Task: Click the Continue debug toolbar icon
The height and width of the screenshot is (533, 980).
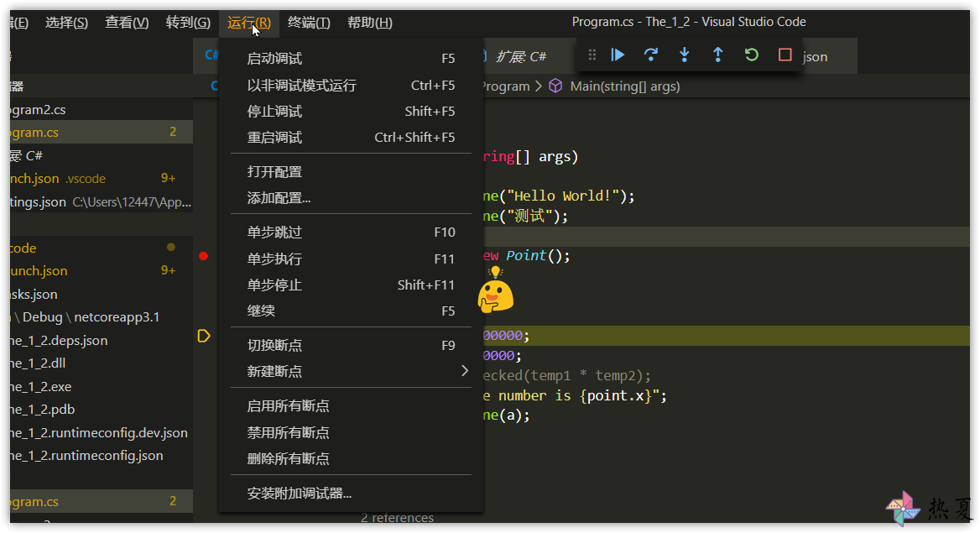Action: [x=618, y=55]
